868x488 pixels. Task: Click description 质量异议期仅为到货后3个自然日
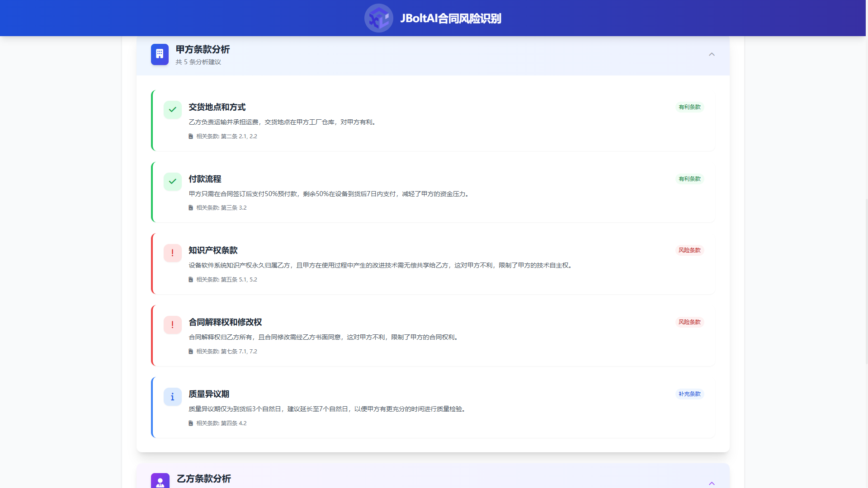coord(328,409)
